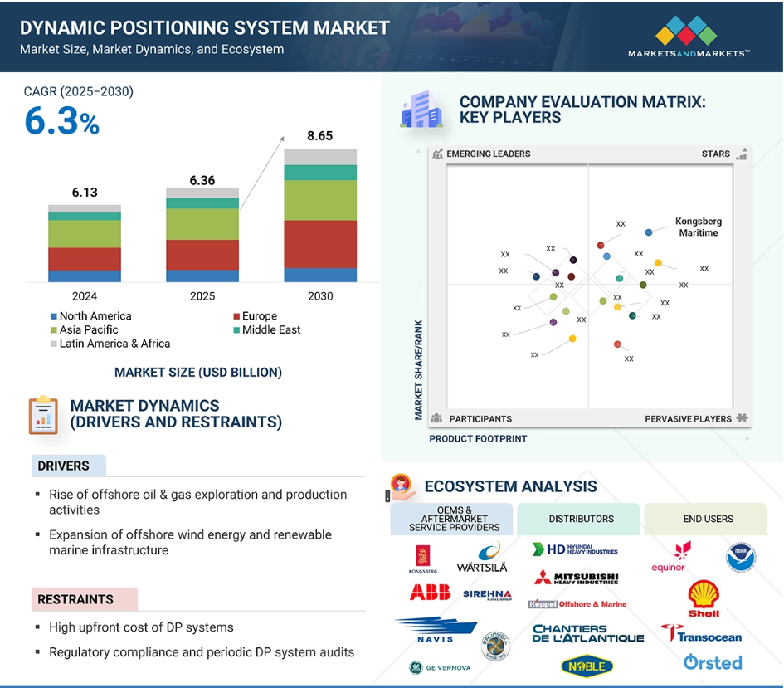
Task: Select the Distributors column header
Action: coord(578,519)
